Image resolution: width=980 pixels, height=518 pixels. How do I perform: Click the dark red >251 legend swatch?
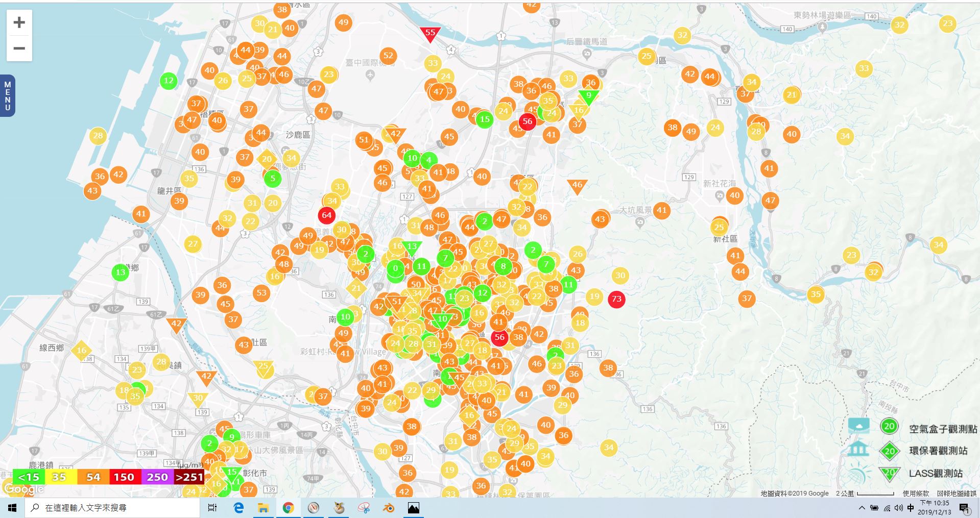click(189, 477)
